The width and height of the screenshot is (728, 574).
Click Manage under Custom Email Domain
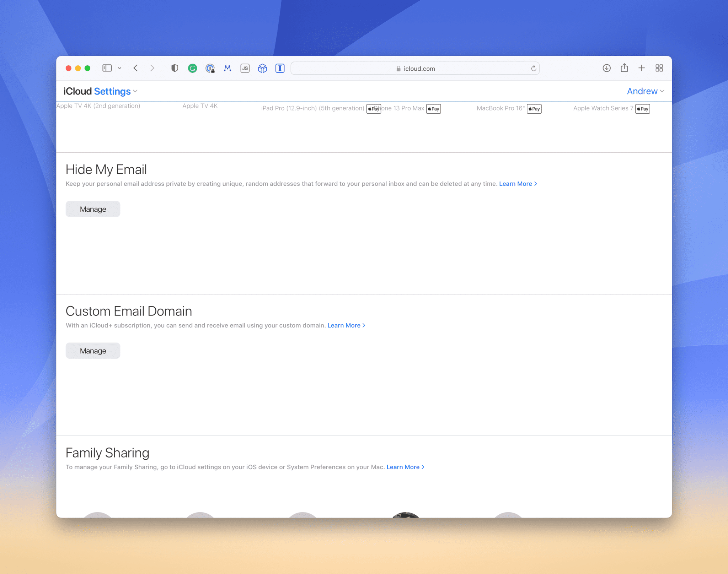pos(93,351)
